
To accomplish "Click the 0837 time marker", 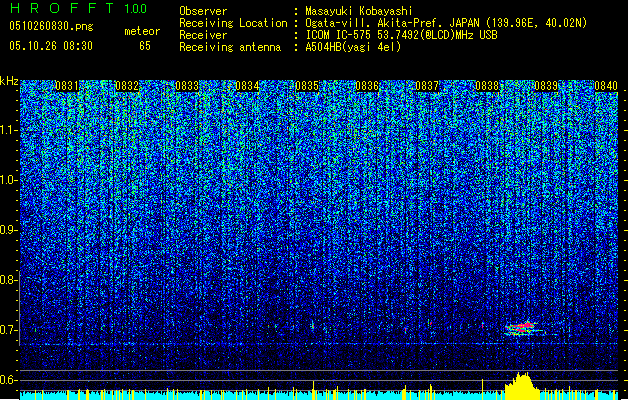I will click(x=427, y=86).
